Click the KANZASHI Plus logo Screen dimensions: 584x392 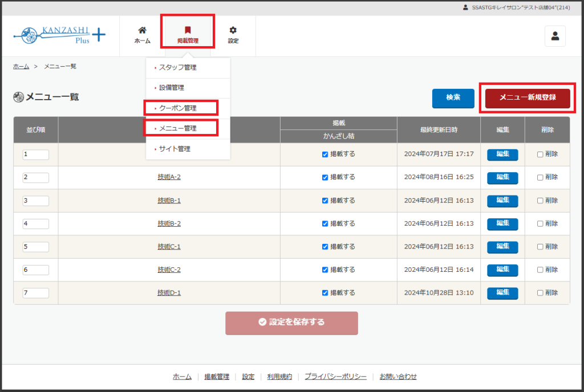[x=59, y=35]
